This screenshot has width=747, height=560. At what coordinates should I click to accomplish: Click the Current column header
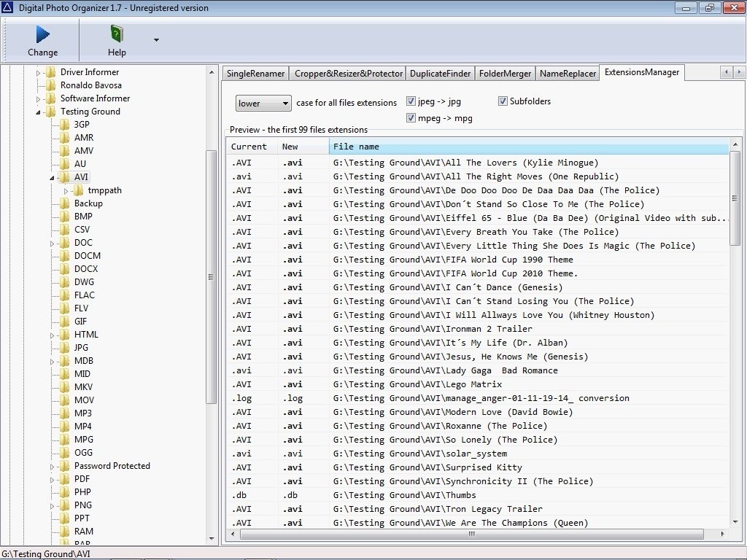(x=249, y=147)
